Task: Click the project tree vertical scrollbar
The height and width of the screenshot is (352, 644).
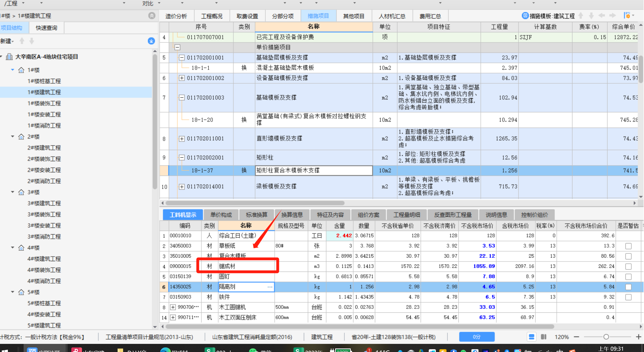Action: tap(155, 121)
